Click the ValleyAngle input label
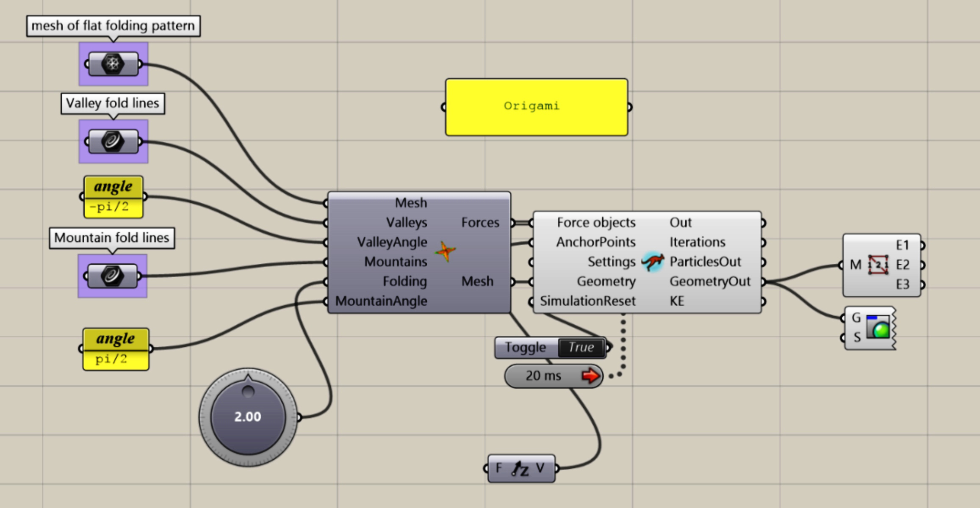 pyautogui.click(x=392, y=242)
